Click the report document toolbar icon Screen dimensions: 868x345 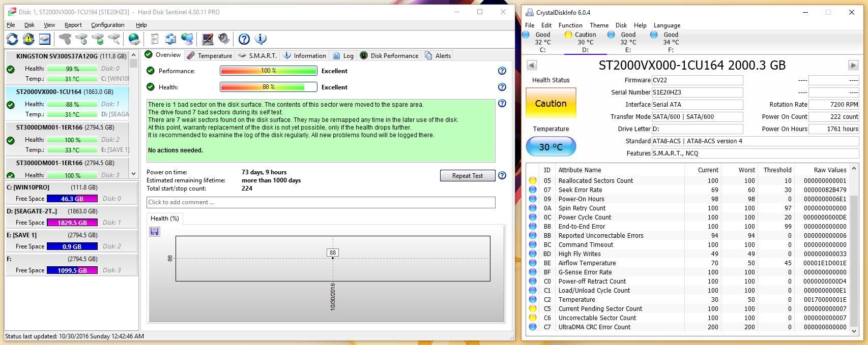click(154, 39)
